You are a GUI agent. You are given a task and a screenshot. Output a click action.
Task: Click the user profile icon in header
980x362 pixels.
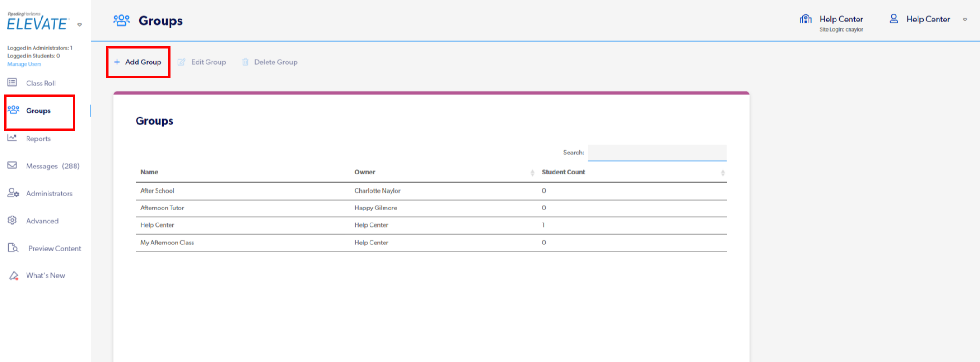(893, 19)
